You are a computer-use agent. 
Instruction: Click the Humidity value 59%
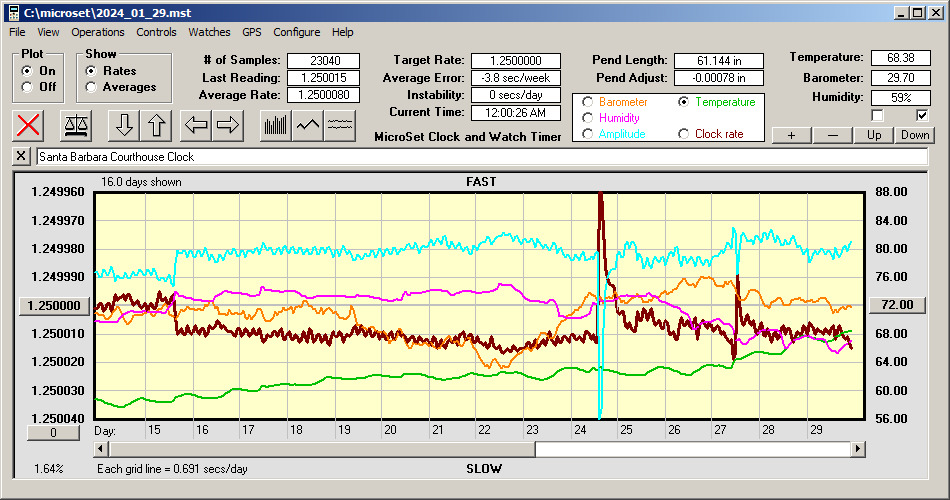[x=900, y=98]
